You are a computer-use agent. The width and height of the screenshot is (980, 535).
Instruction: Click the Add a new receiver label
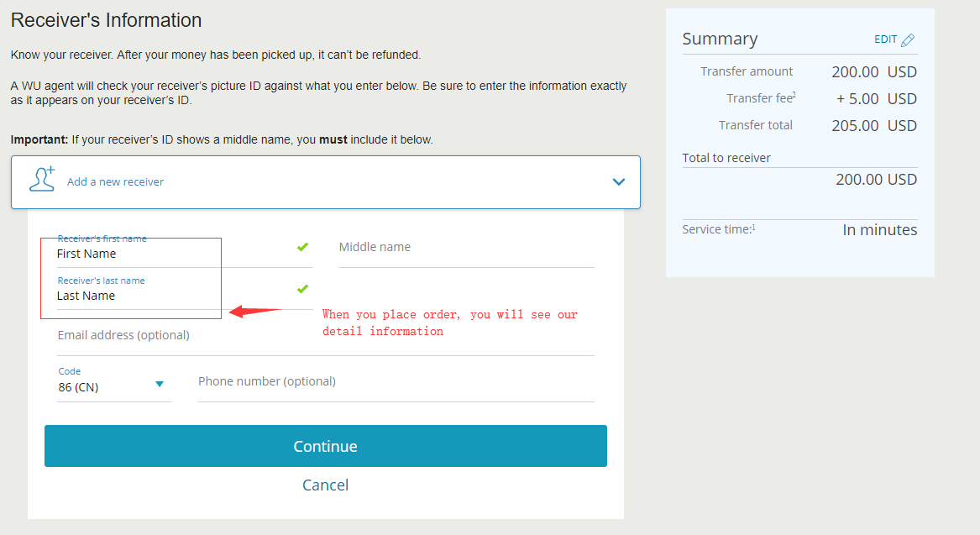click(x=116, y=182)
